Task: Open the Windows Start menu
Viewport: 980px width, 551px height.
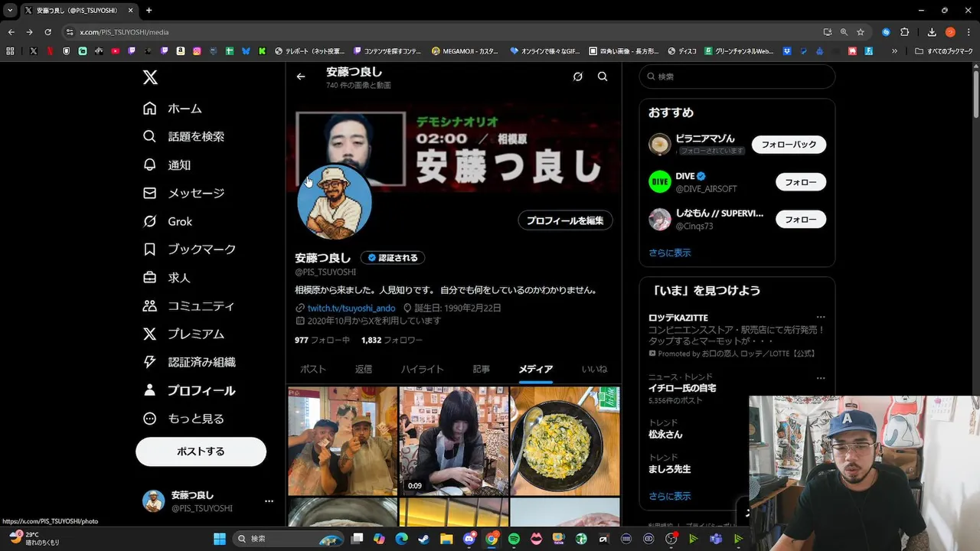Action: (x=219, y=539)
